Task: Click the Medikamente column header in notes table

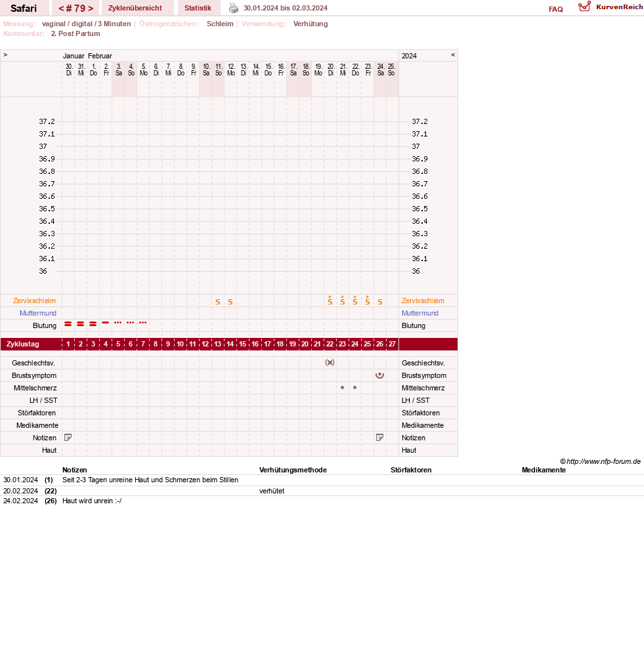Action: [x=544, y=470]
